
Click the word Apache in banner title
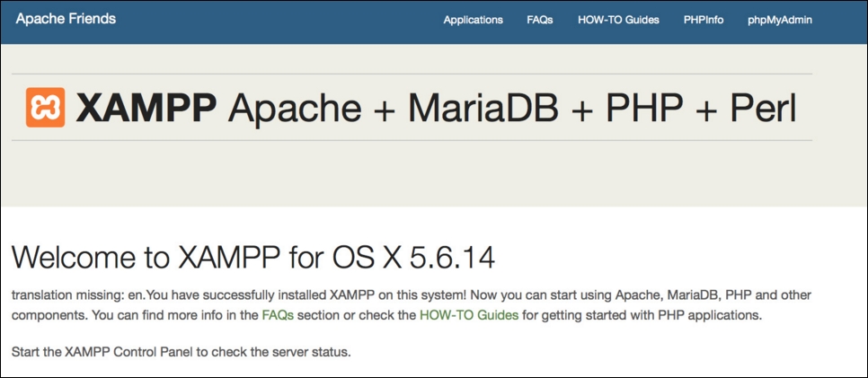pos(295,110)
